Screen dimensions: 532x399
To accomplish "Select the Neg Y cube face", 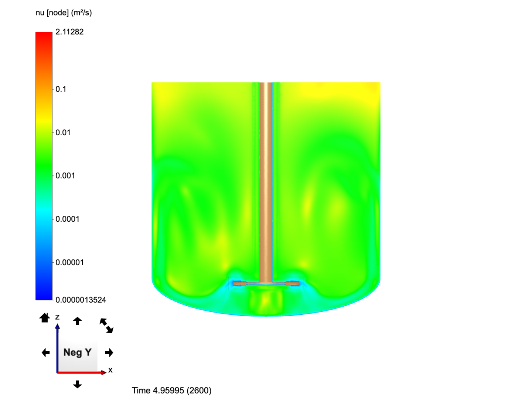I will (x=78, y=352).
